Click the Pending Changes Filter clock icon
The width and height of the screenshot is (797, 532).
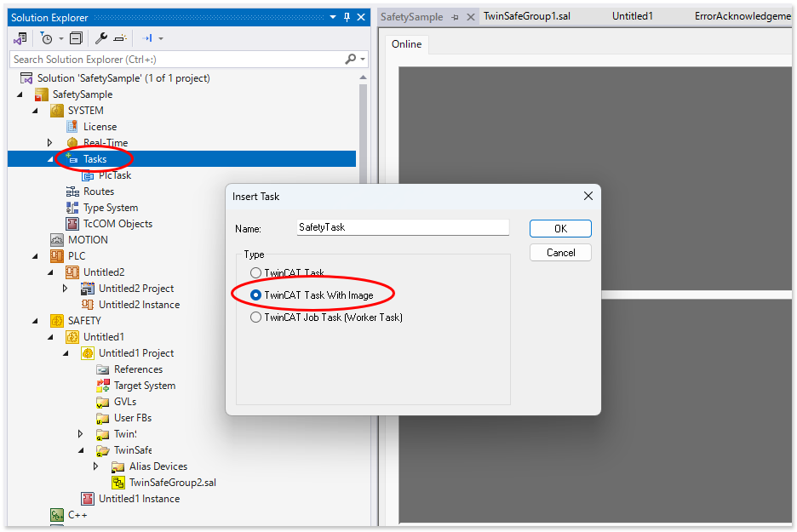pyautogui.click(x=46, y=38)
